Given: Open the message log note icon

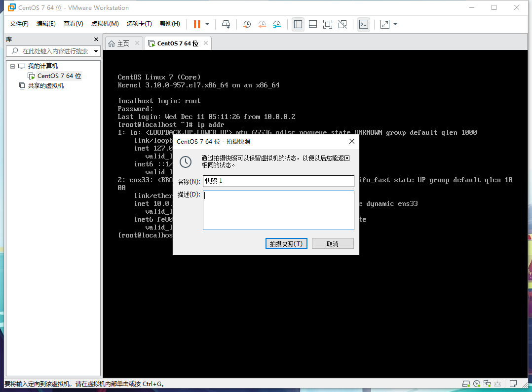Looking at the screenshot, I should [513, 384].
